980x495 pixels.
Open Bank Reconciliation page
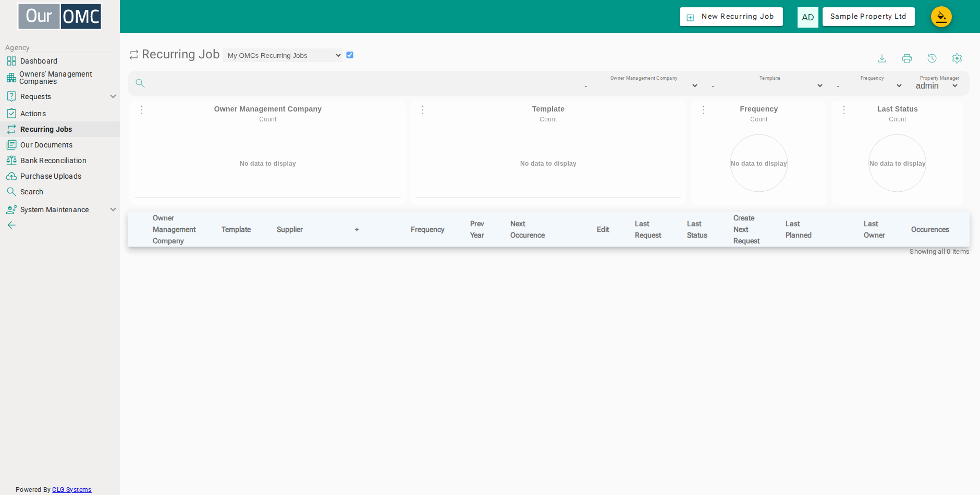(x=53, y=160)
